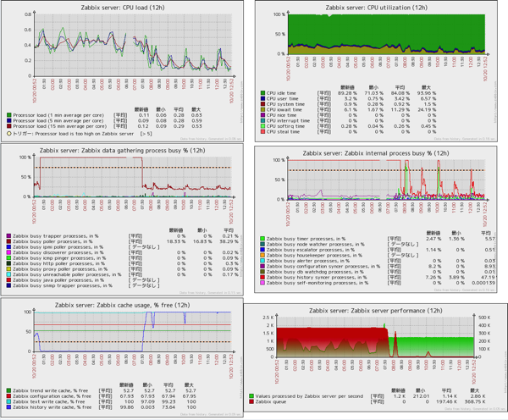Click the busy db watchdog processes legend swatch
Viewport: 508px width, 420px height.
[262, 272]
